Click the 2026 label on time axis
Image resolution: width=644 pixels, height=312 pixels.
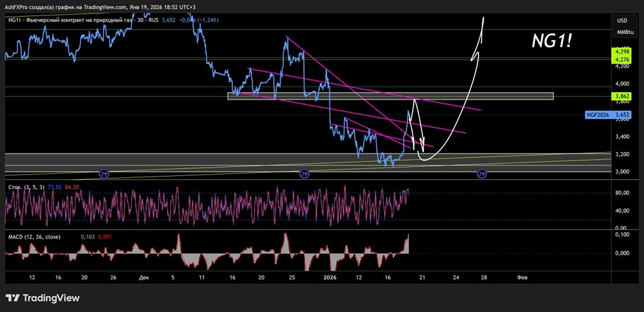[x=330, y=277]
